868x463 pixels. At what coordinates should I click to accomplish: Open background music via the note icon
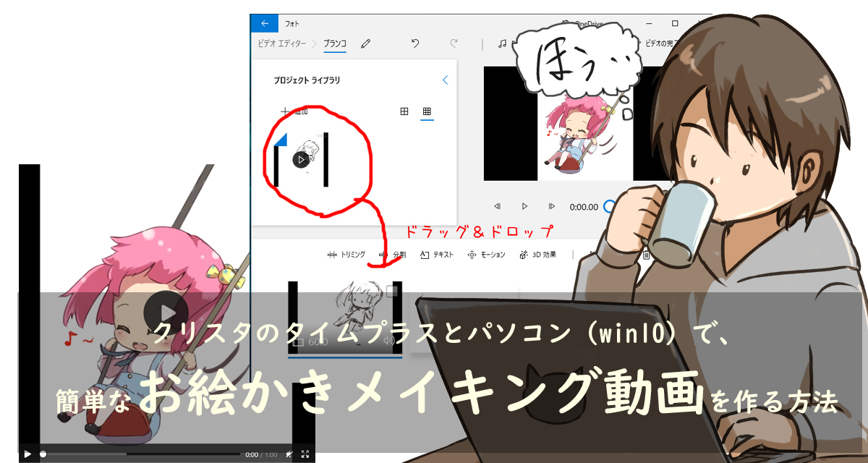pos(502,44)
